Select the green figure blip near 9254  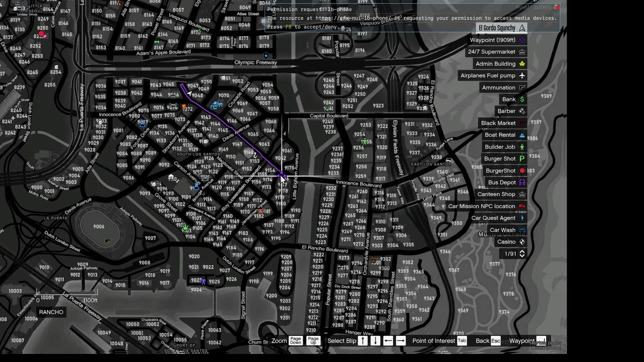[x=366, y=142]
